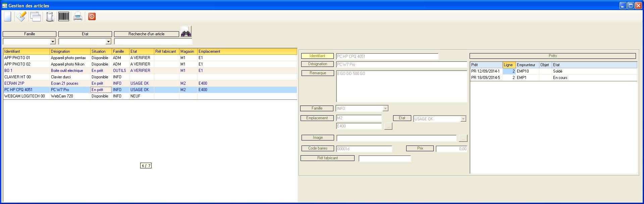Delete article using trash can icon
The width and height of the screenshot is (644, 204).
point(50,16)
